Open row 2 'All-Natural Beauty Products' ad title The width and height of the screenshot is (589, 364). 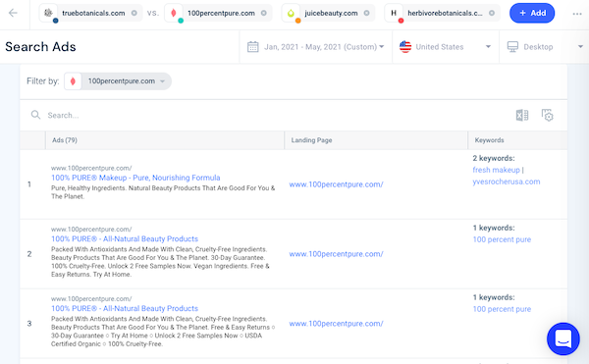click(125, 238)
